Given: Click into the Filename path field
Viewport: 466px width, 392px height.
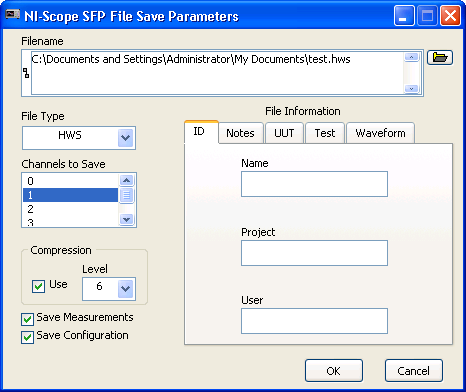Looking at the screenshot, I should [x=217, y=73].
